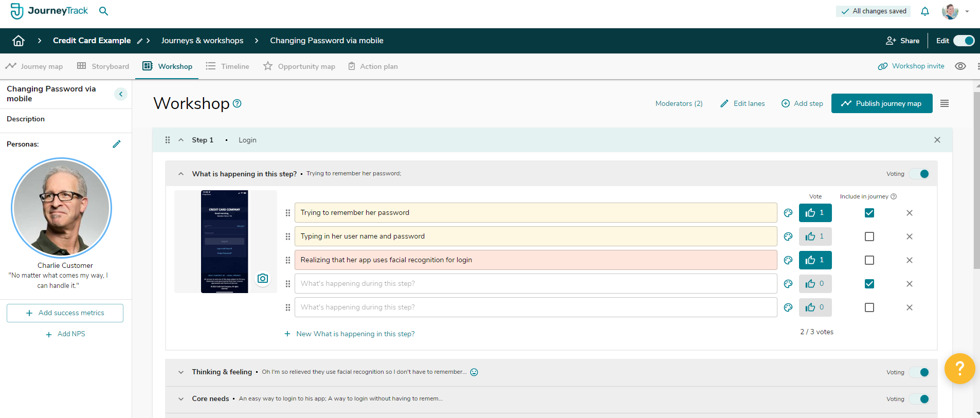The height and width of the screenshot is (418, 980).
Task: Open color palette for 'Trying to remember her password'
Action: point(788,213)
